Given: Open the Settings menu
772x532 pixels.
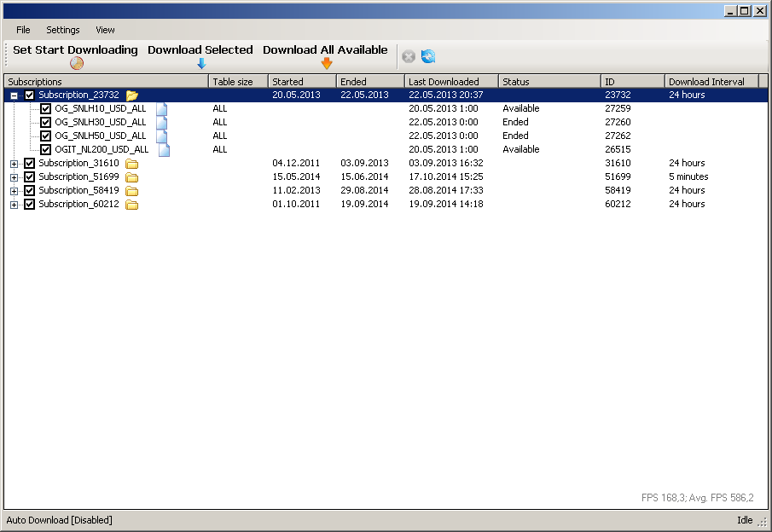Looking at the screenshot, I should point(63,30).
